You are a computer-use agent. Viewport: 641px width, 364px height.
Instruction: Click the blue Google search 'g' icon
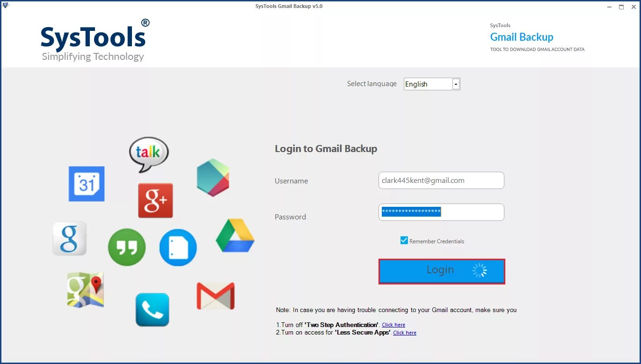(x=69, y=239)
